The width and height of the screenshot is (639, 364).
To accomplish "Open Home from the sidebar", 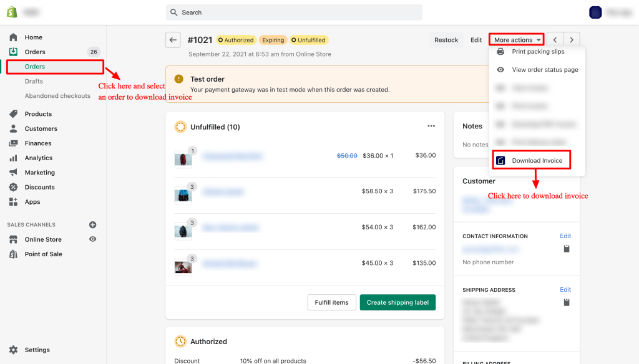I will 34,37.
